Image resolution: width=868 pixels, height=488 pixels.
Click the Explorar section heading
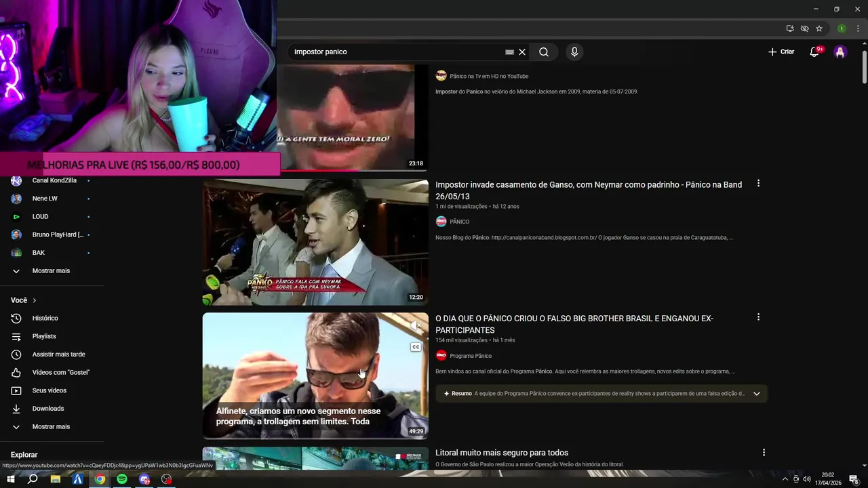24,455
